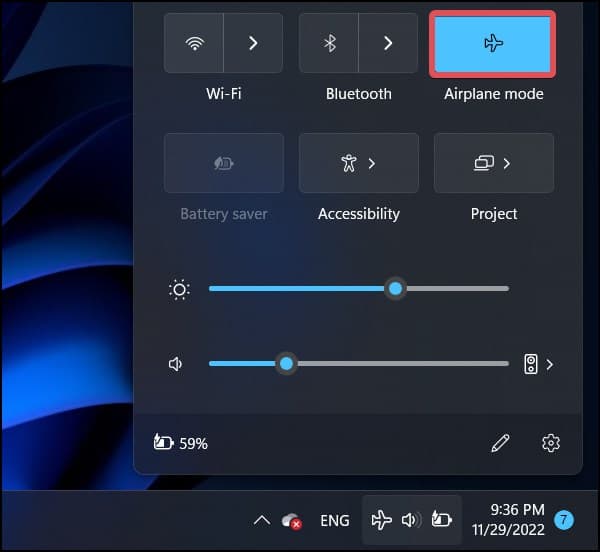Open battery settings showing 59%

[x=181, y=443]
